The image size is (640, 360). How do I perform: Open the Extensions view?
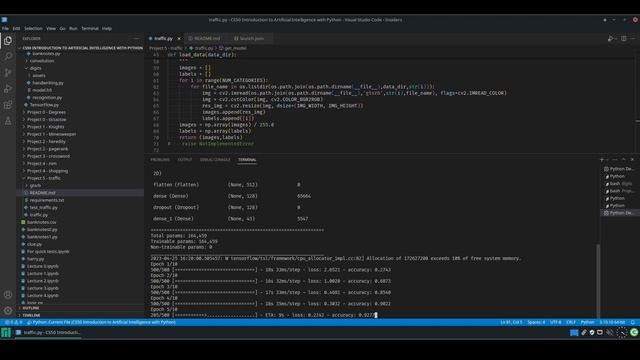pyautogui.click(x=8, y=105)
